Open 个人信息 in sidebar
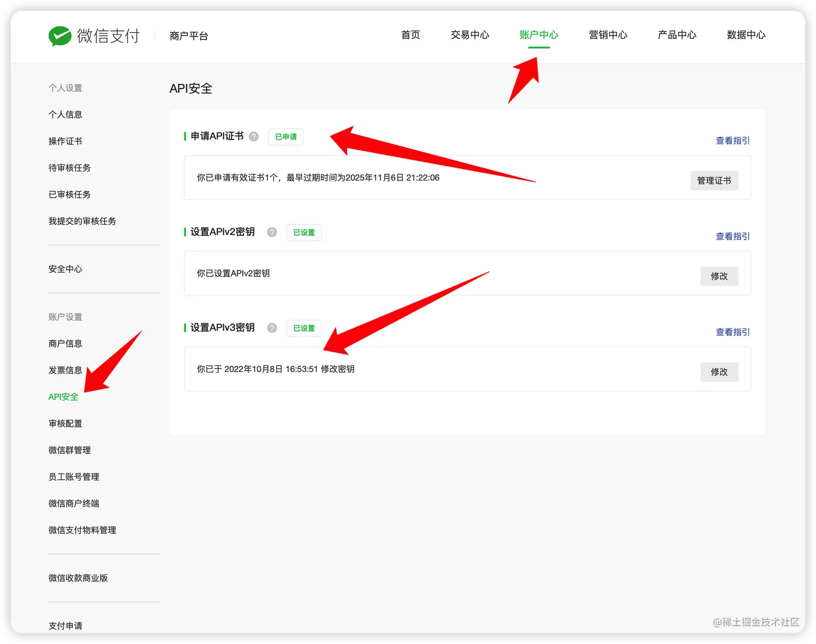This screenshot has height=644, width=816. 65,114
